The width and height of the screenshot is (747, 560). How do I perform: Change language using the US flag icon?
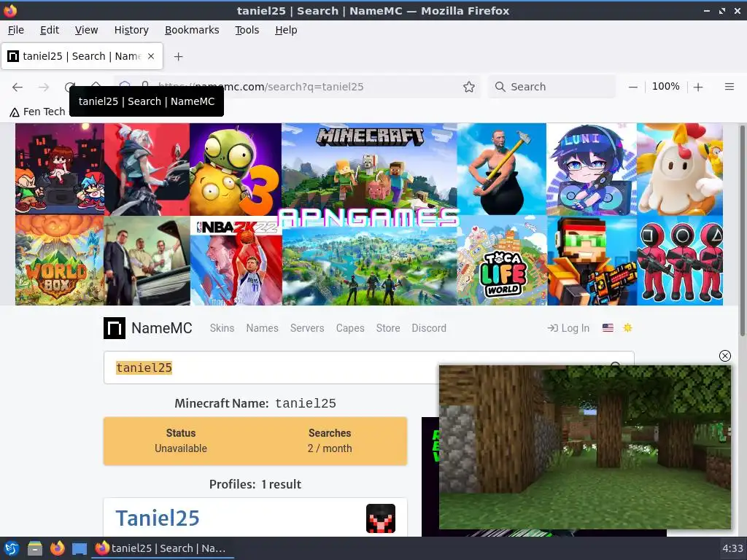[x=608, y=327]
